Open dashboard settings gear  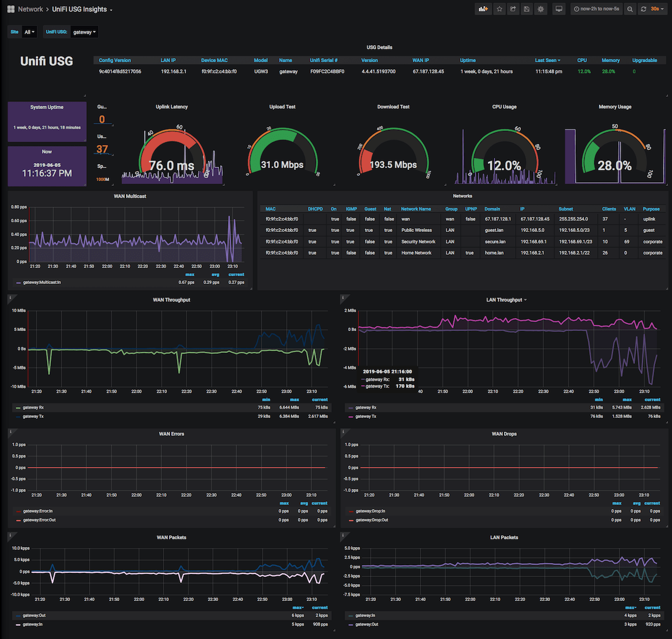coord(540,9)
